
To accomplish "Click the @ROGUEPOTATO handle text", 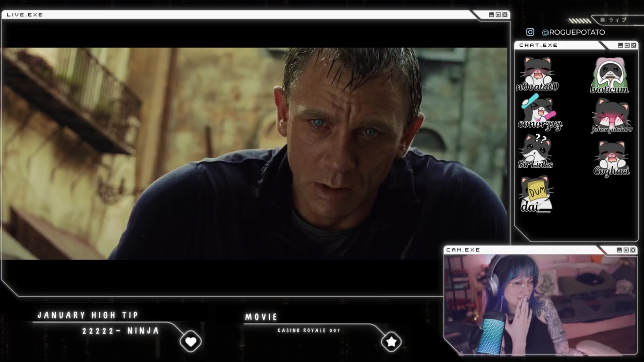I will pyautogui.click(x=574, y=32).
